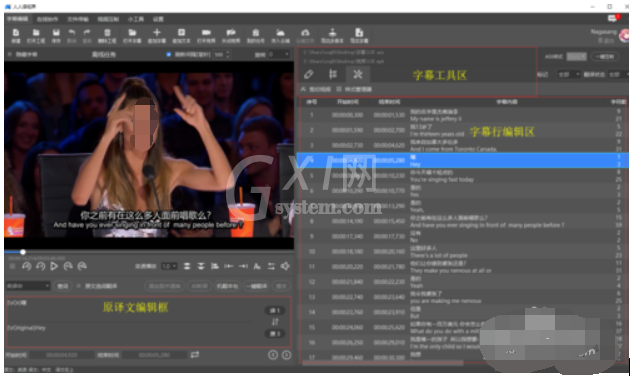Viewport: 644px width, 376px height.
Task: Click the lower original text pill button
Action: [275, 334]
